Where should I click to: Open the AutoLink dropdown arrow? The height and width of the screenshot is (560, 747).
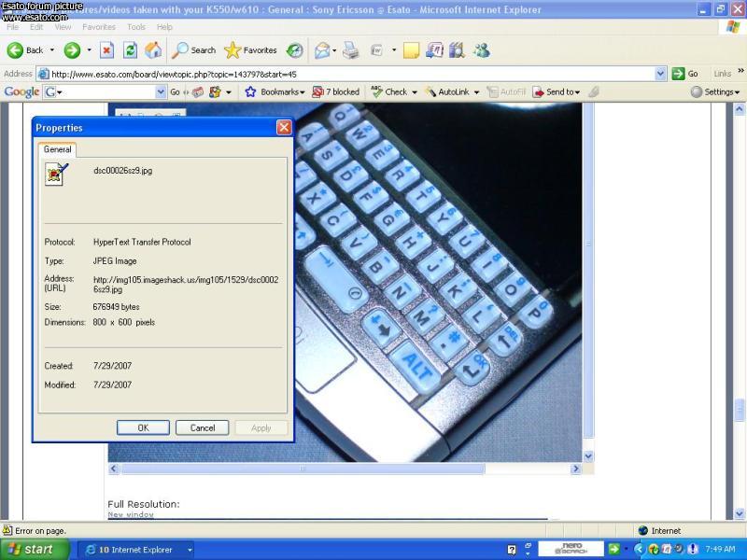coord(476,91)
